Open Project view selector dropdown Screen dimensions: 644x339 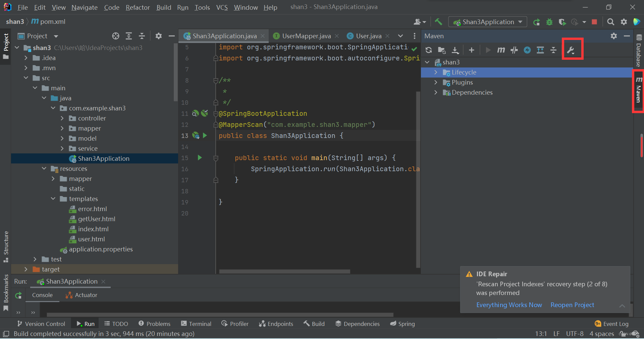[x=38, y=36]
